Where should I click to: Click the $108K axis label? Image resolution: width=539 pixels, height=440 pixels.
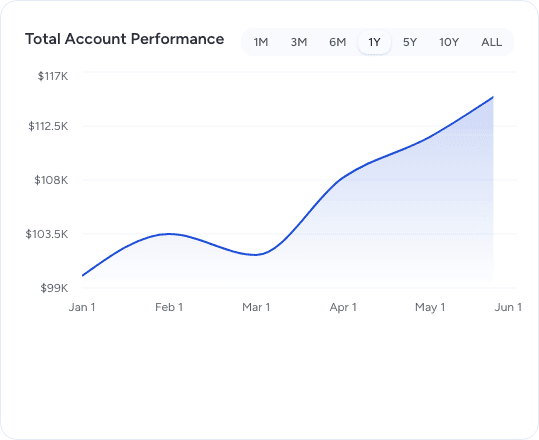coord(51,180)
